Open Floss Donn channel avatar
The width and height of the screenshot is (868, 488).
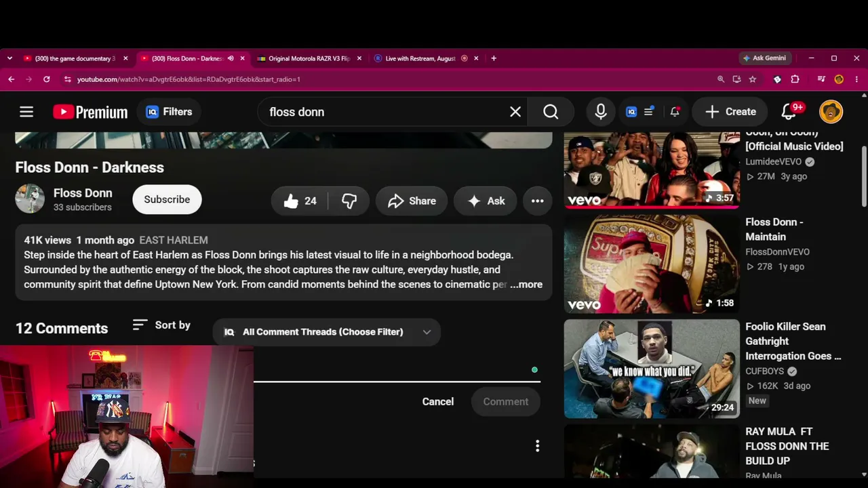[x=30, y=199]
